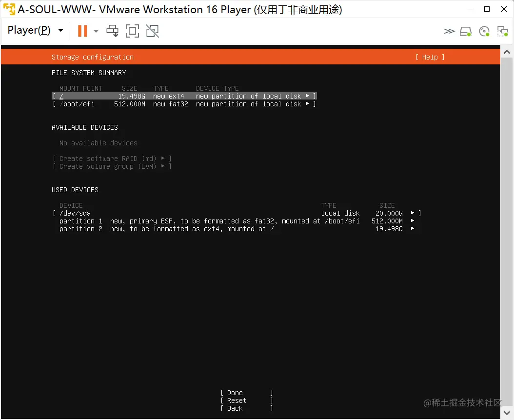Click the double-chevron expand toolbar icon

(x=449, y=32)
